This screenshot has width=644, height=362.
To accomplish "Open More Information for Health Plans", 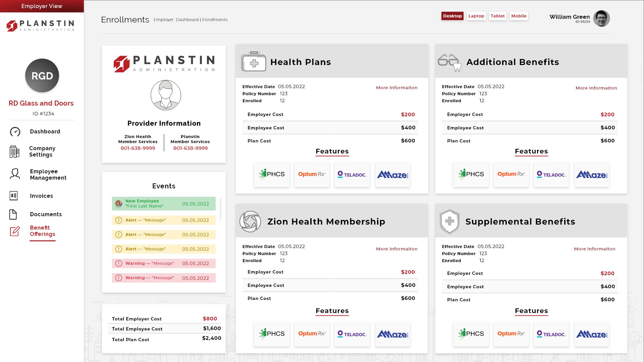I will pyautogui.click(x=396, y=88).
